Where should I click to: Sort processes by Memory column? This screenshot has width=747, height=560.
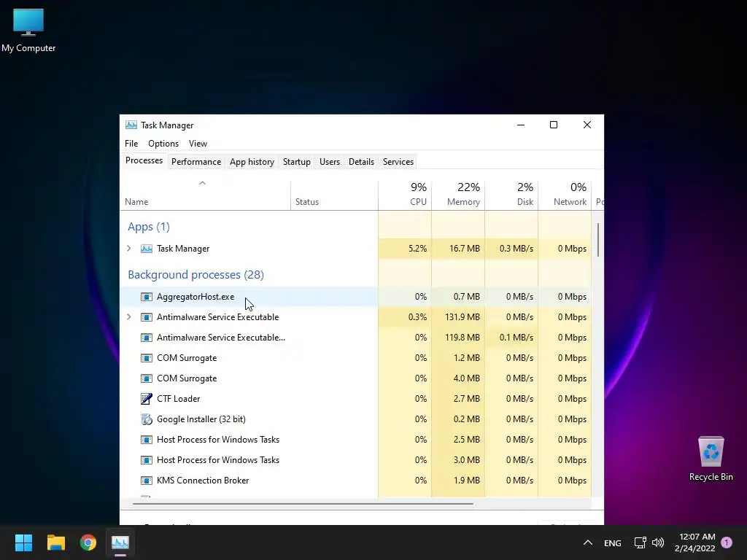click(458, 195)
